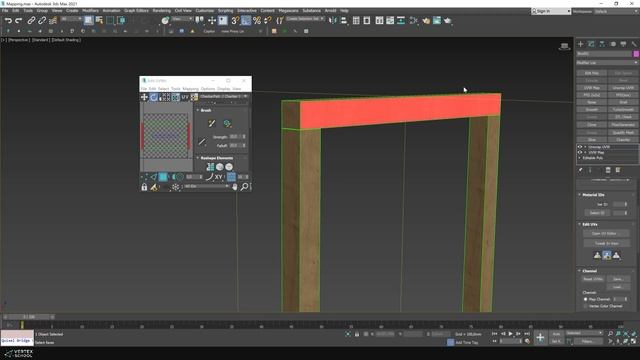640x360 pixels.
Task: Open Mapping menu in Edit UVWs window
Action: pos(190,89)
